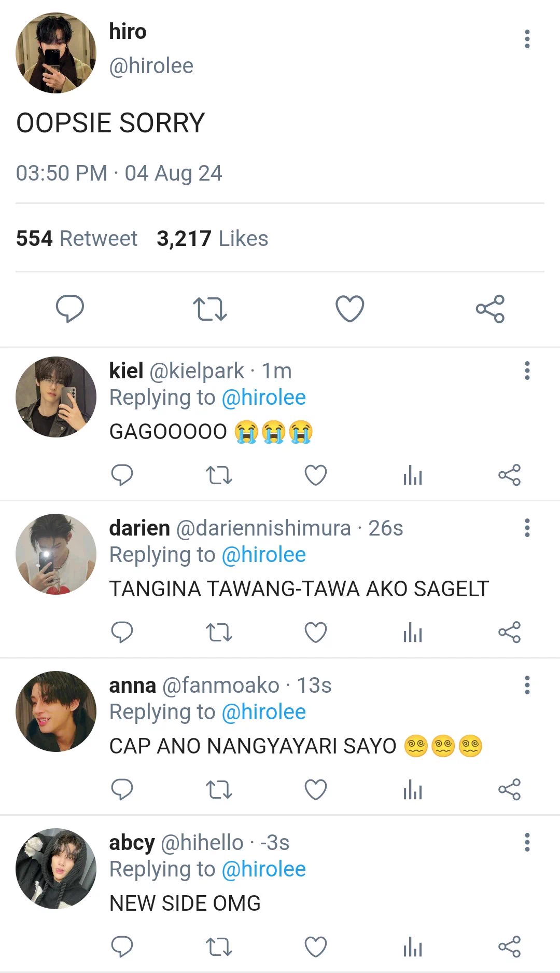Open more options on kiel's reply
The height and width of the screenshot is (973, 560).
point(527,371)
